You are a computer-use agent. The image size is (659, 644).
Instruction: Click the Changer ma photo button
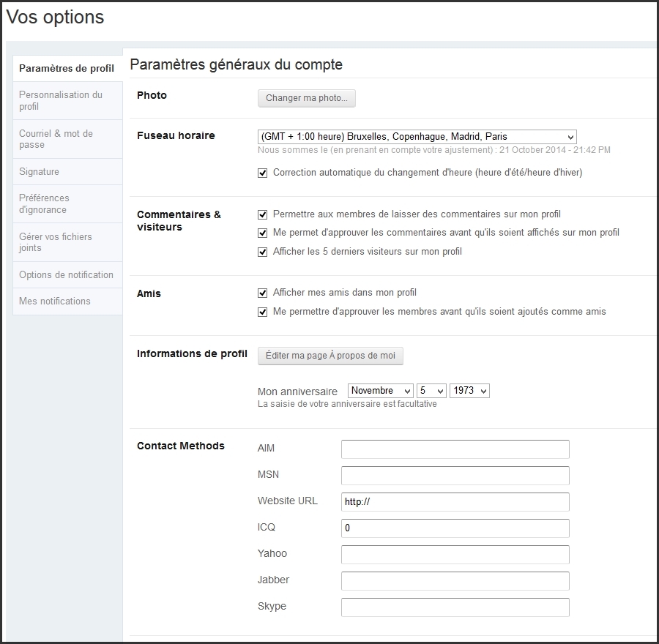[x=306, y=98]
